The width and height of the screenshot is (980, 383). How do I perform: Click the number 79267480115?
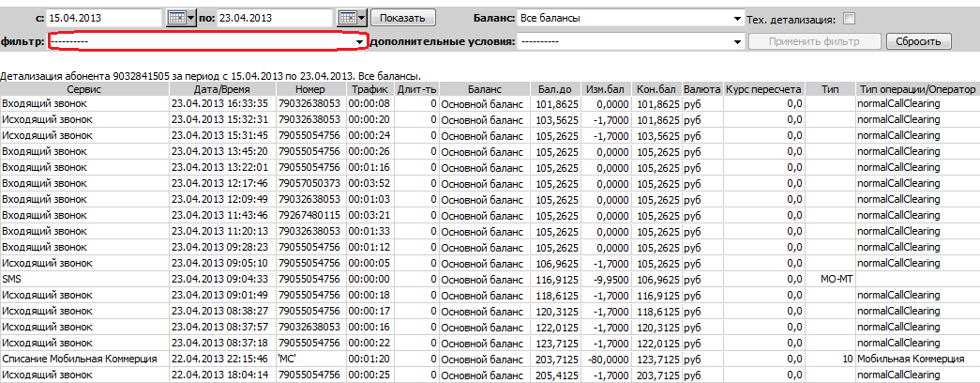click(x=309, y=215)
